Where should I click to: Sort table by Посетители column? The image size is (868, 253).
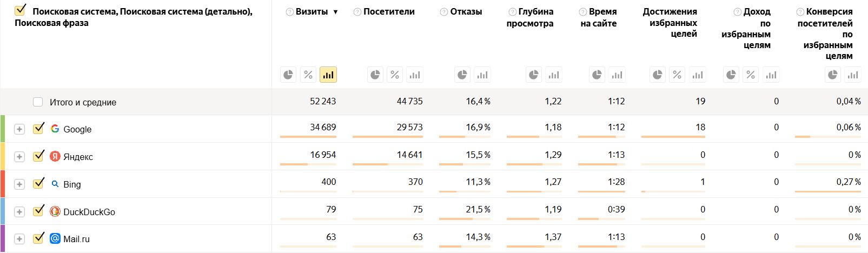point(389,12)
